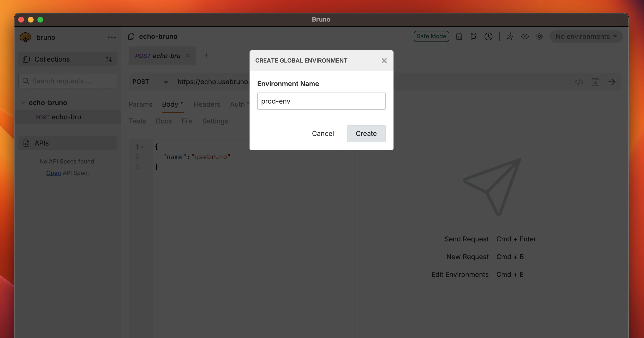The image size is (644, 338).
Task: Switch to the Tests tab
Action: [137, 121]
